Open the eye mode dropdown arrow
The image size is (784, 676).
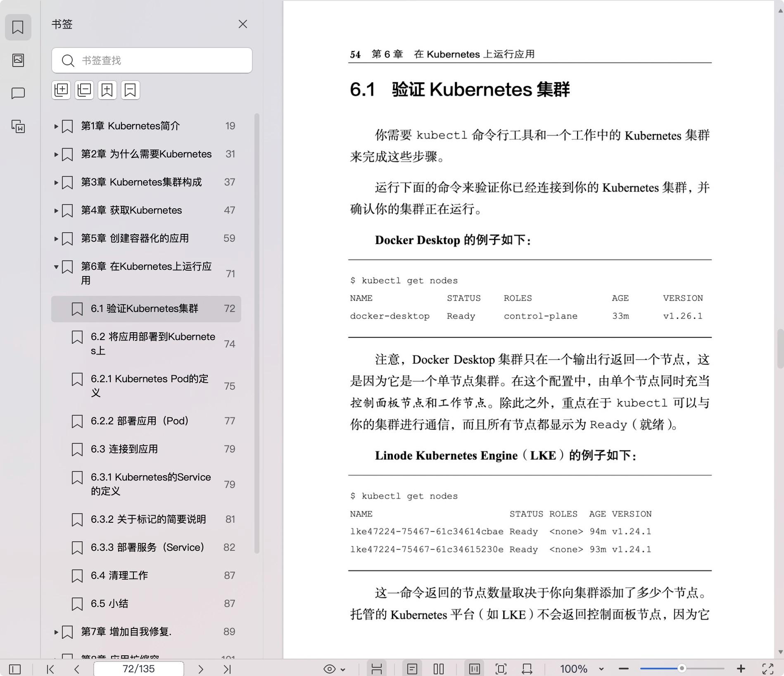coord(343,669)
